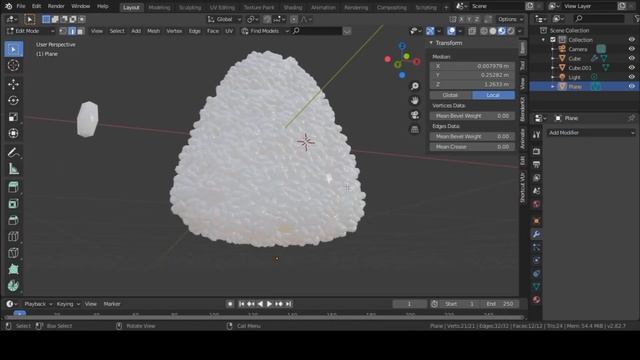This screenshot has width=640, height=360.
Task: Click the zoom view magnifier icon
Action: [415, 86]
